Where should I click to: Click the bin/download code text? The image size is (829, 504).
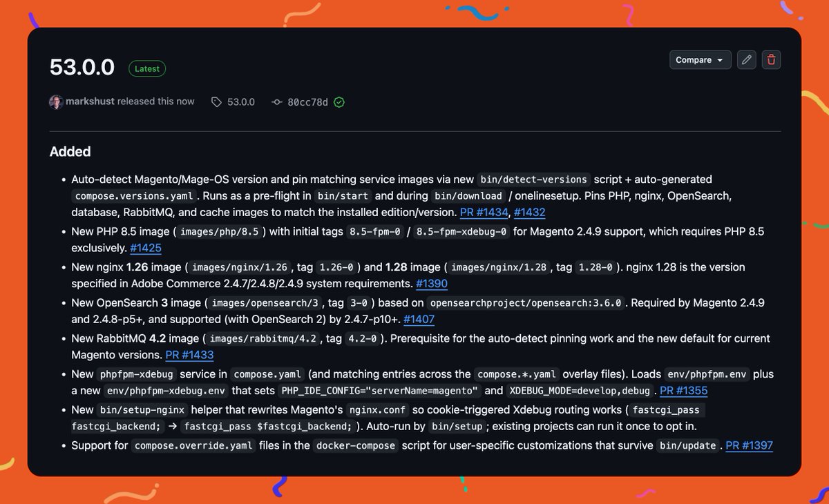[x=468, y=196]
